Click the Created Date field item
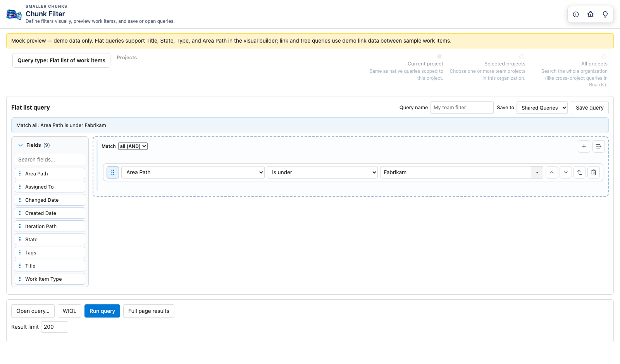Screen dimensions: 620x364 pos(50,213)
